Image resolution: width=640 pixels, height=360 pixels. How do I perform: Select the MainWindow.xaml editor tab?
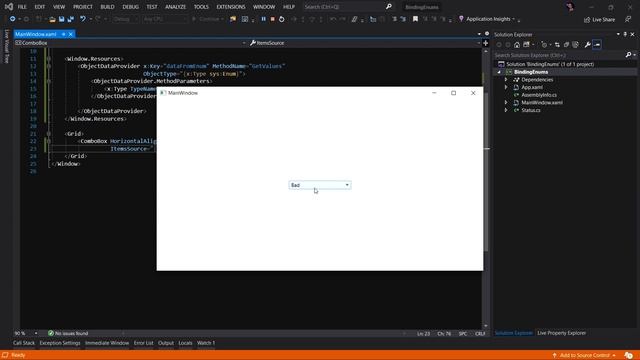36,34
